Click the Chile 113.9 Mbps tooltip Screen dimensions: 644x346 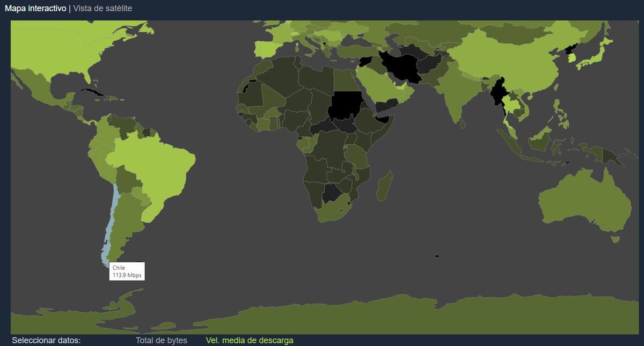[127, 271]
